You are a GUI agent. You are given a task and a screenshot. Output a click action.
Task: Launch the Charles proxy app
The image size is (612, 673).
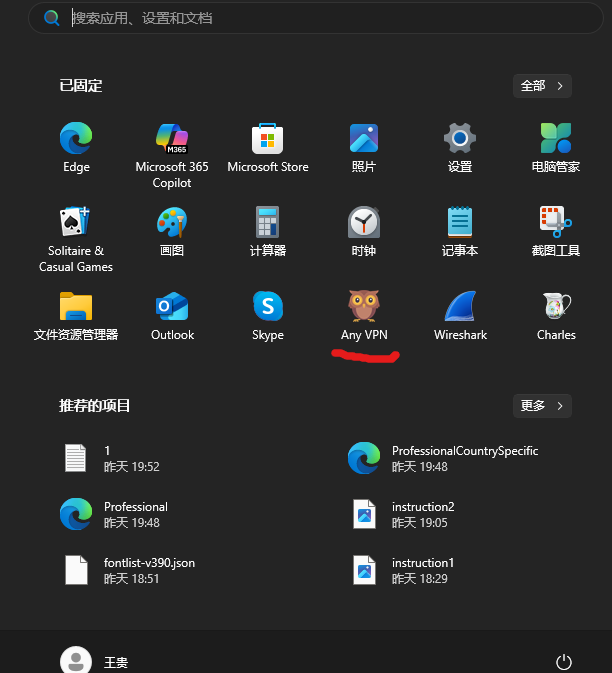point(556,307)
